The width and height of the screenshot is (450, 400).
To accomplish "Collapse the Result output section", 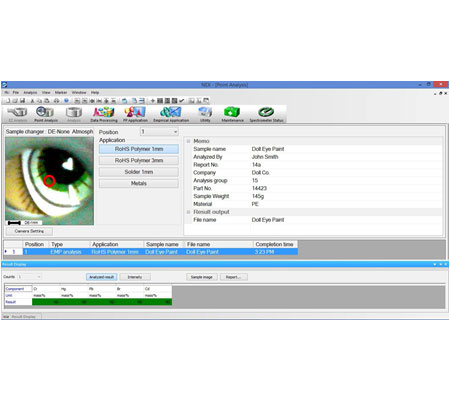I will click(188, 212).
